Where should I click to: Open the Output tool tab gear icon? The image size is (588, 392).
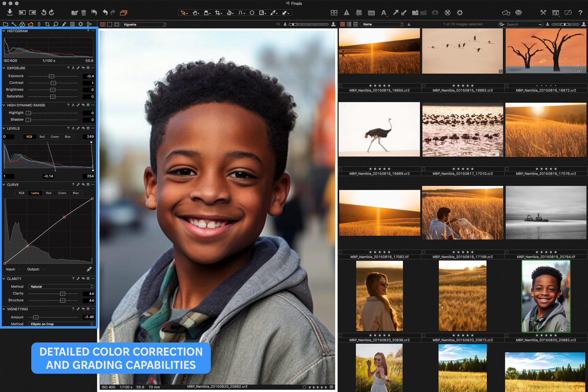point(81,24)
